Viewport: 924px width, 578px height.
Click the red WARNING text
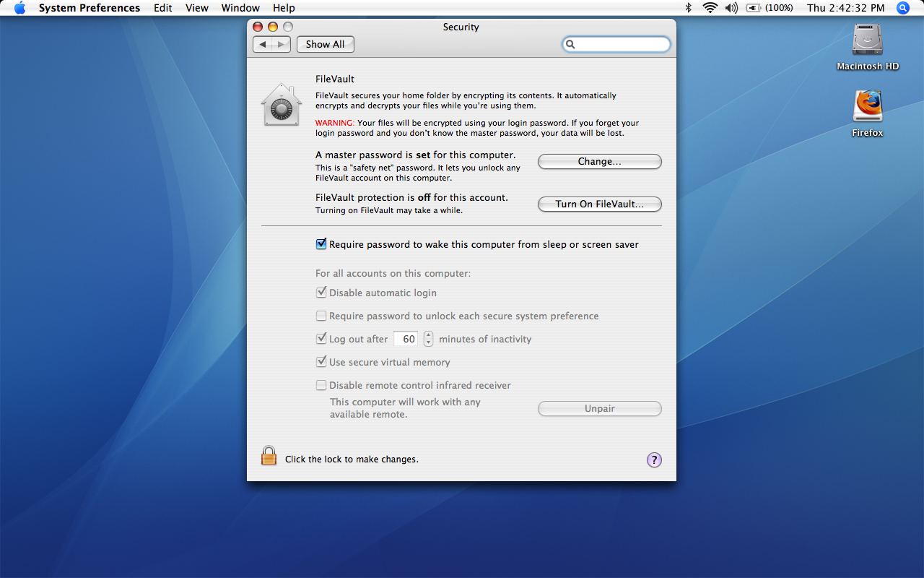335,123
